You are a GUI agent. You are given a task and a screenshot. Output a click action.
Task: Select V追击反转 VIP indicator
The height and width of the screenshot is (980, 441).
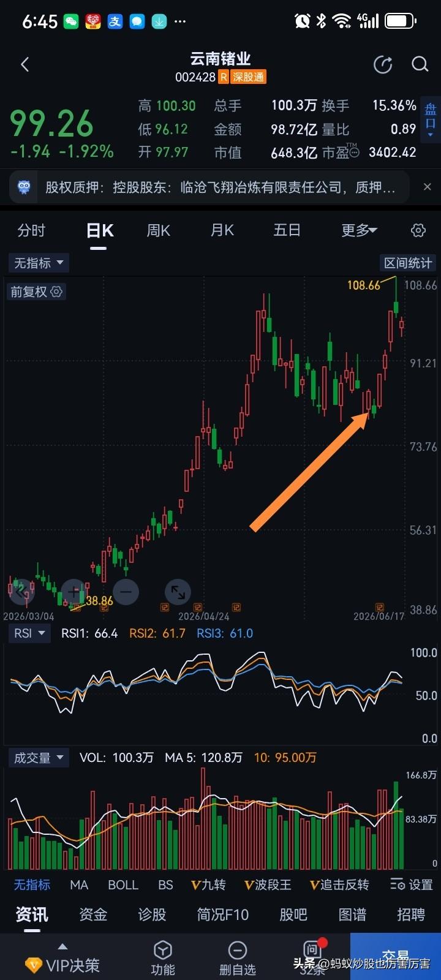coord(339,884)
